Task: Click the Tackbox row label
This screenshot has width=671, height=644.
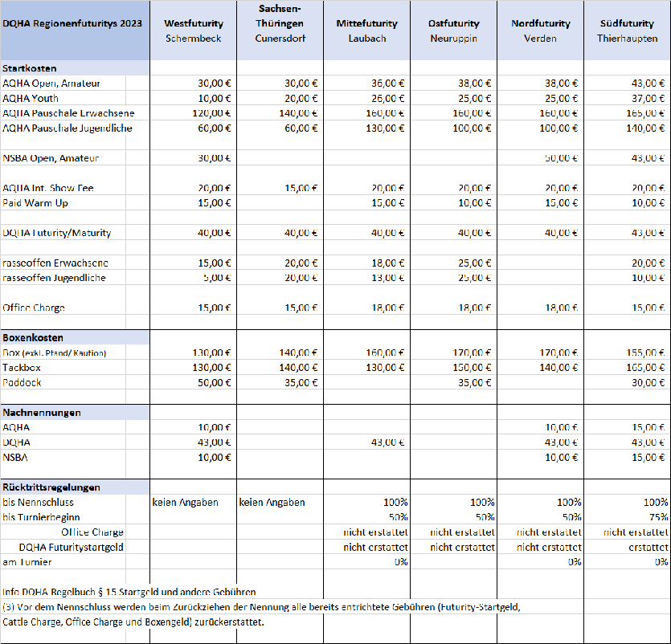Action: click(x=23, y=368)
